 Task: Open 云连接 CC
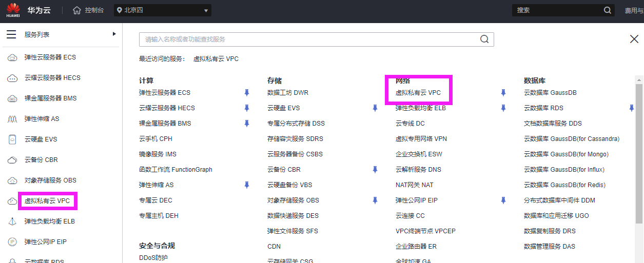[x=410, y=216]
